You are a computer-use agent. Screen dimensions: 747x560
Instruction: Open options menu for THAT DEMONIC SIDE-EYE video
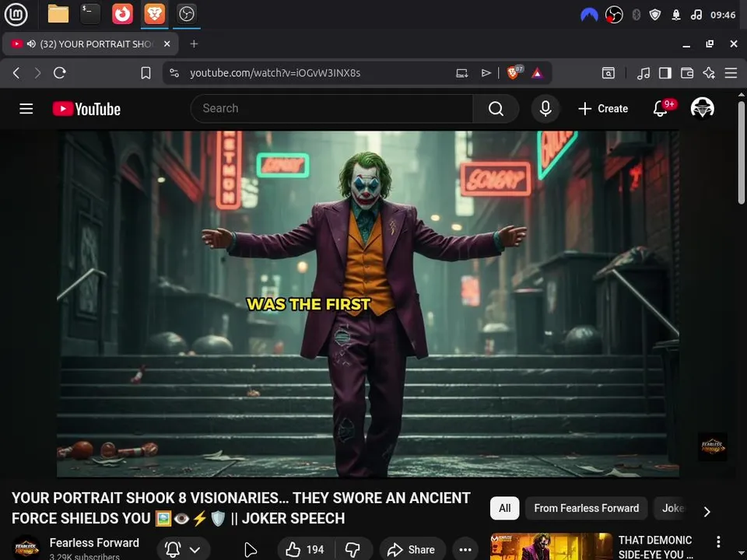point(718,541)
